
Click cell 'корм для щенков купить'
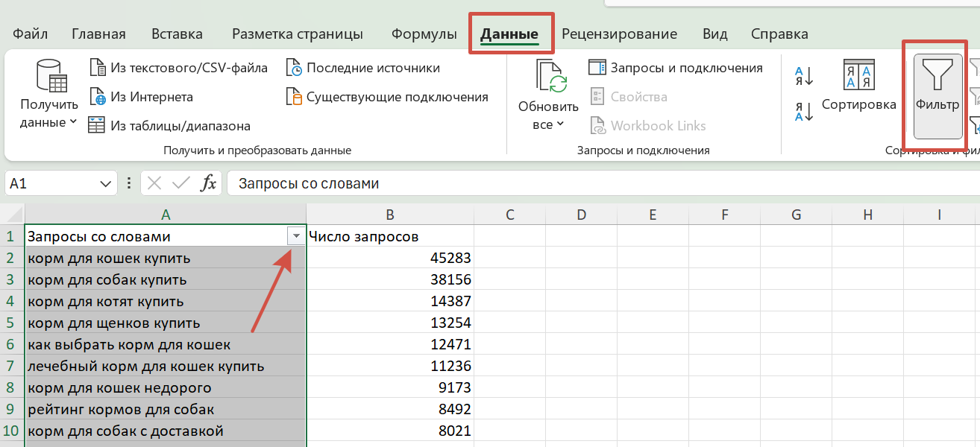[x=166, y=323]
